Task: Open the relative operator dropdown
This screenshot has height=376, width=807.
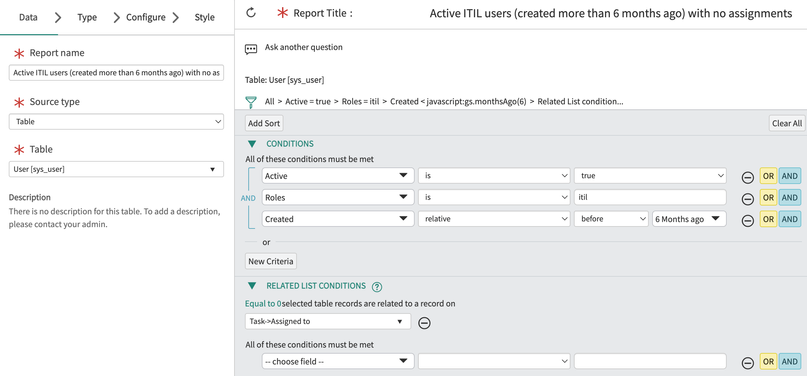Action: pyautogui.click(x=494, y=219)
